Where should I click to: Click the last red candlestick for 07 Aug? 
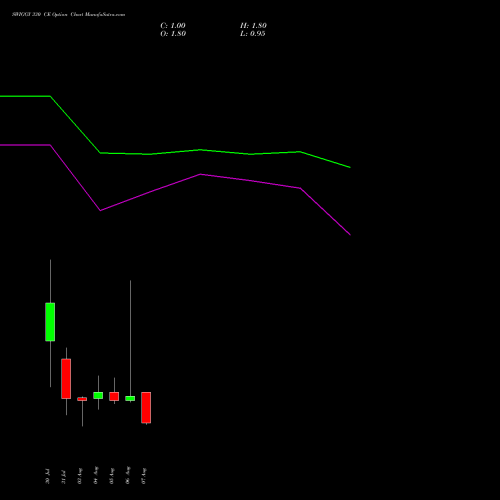(146, 408)
